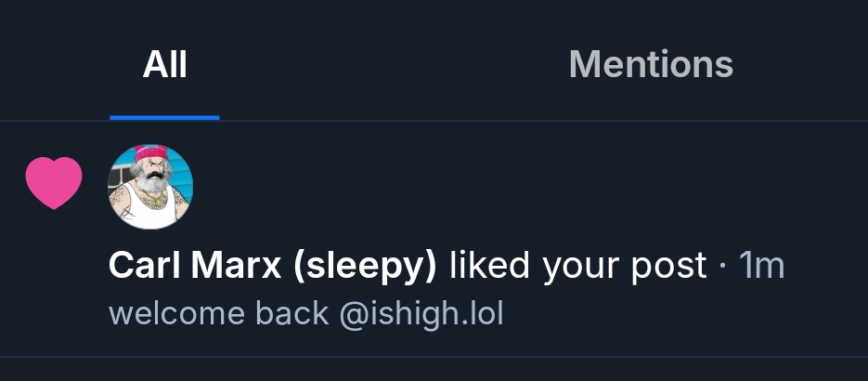Click the blue active indicator under All

164,117
